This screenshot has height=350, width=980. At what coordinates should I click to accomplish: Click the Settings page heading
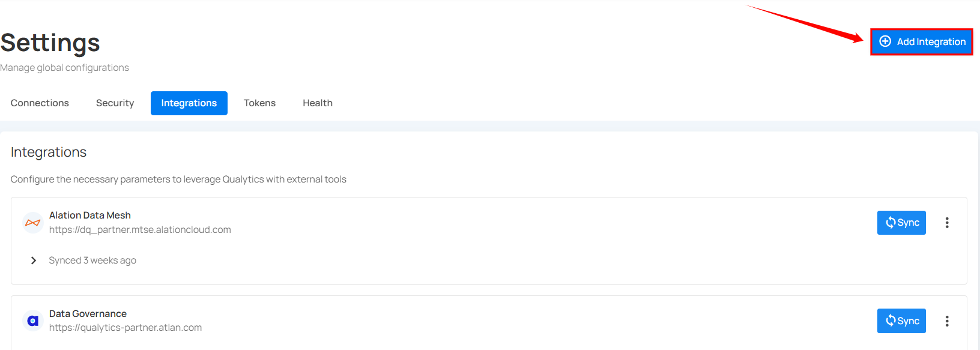50,42
